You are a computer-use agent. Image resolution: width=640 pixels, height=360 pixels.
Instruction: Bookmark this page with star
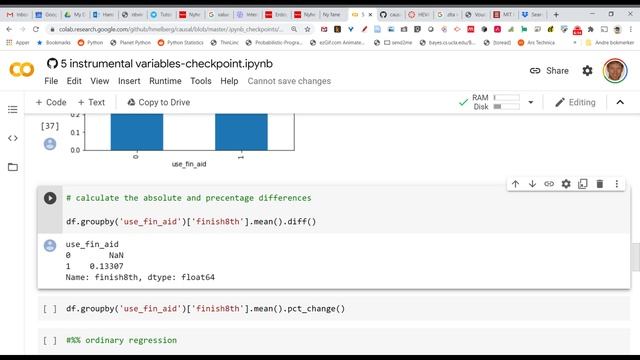coord(307,29)
